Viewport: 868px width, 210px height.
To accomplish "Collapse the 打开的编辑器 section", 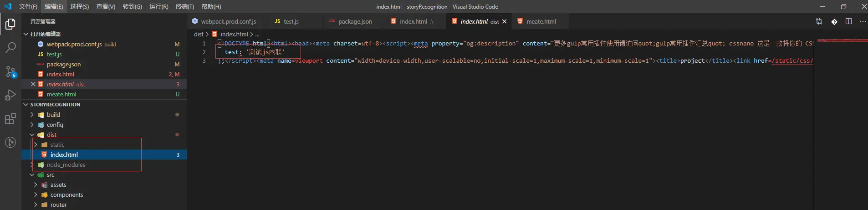I will click(x=104, y=34).
